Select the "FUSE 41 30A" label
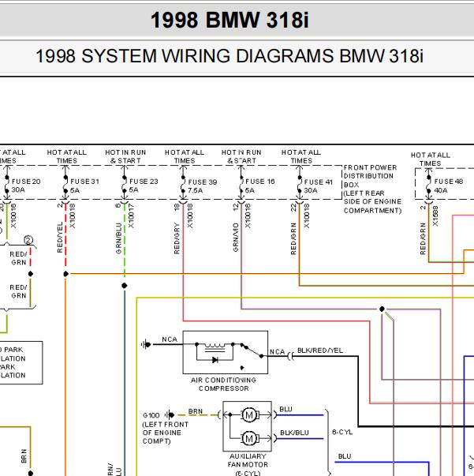The width and height of the screenshot is (474, 476). tap(318, 186)
